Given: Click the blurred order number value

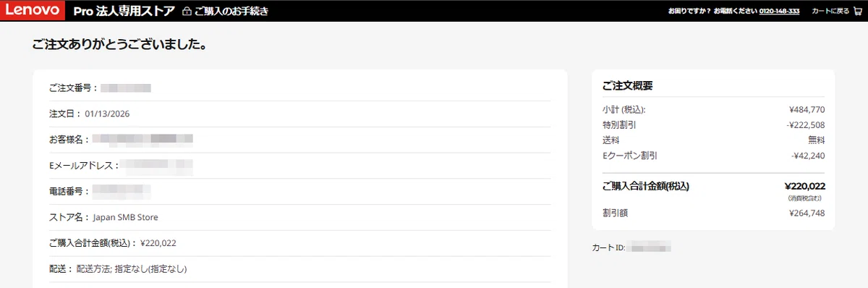Looking at the screenshot, I should coord(126,88).
